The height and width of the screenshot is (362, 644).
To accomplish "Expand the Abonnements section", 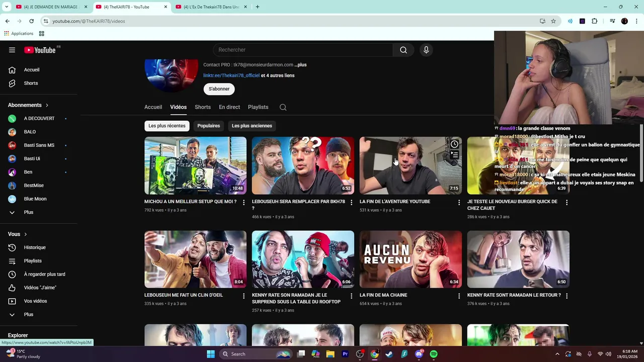I will tap(28, 105).
